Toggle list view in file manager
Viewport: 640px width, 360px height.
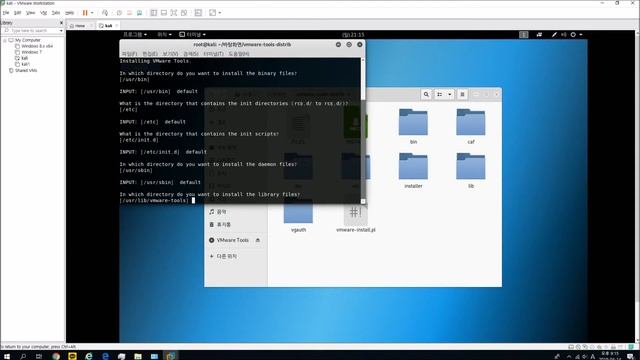pyautogui.click(x=440, y=94)
